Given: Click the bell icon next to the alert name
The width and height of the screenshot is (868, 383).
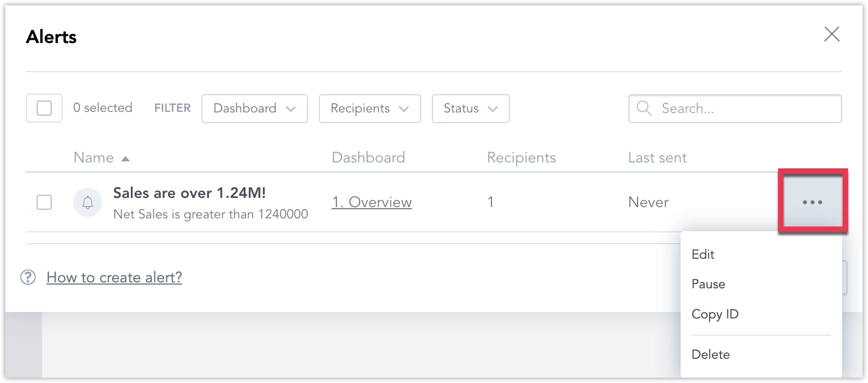Looking at the screenshot, I should coord(88,202).
